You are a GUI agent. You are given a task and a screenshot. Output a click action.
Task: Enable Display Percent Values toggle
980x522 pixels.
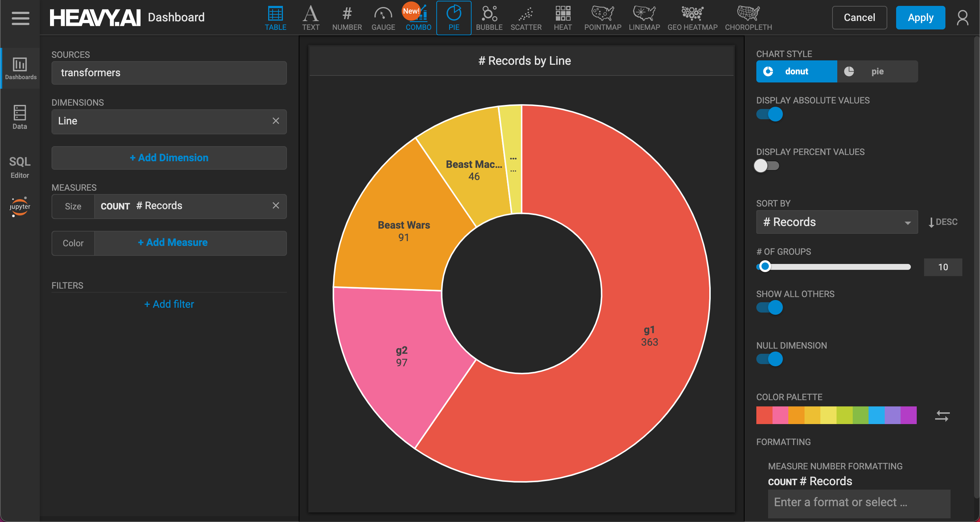[x=767, y=166]
